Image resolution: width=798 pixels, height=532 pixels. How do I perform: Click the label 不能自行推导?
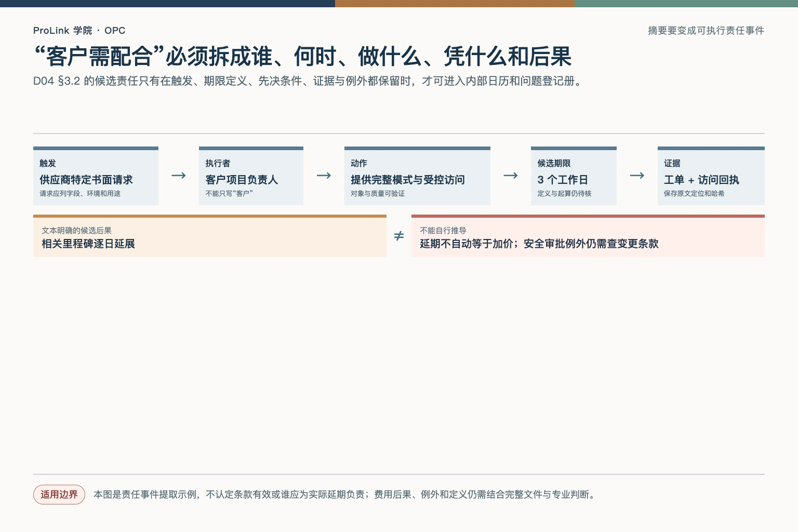[443, 231]
